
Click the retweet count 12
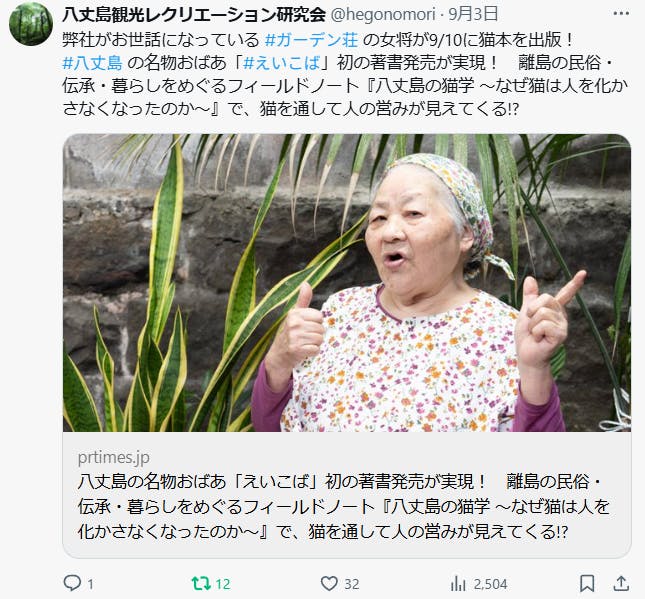click(223, 584)
